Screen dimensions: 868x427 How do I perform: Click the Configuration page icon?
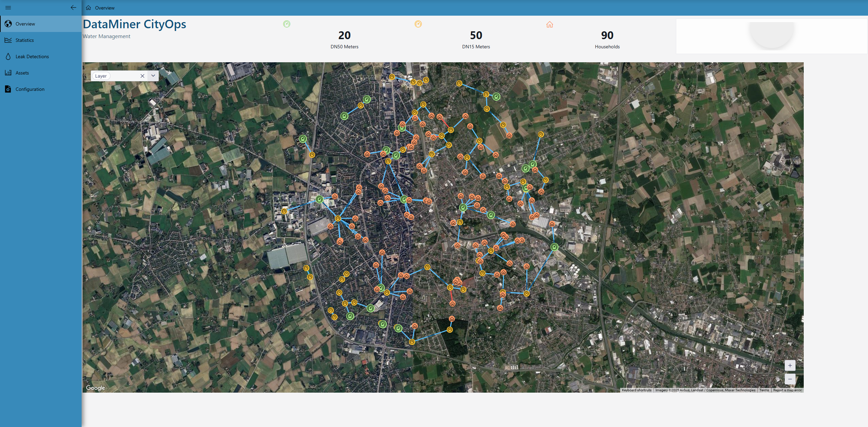[x=8, y=89]
